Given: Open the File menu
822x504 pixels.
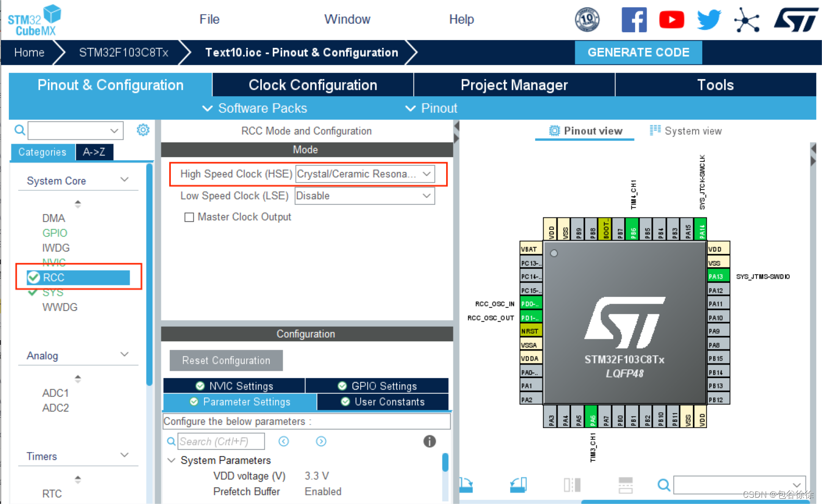Looking at the screenshot, I should tap(209, 19).
